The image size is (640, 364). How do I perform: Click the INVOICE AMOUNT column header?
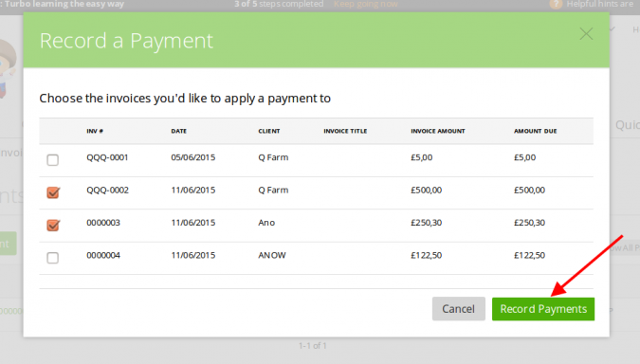pos(437,131)
